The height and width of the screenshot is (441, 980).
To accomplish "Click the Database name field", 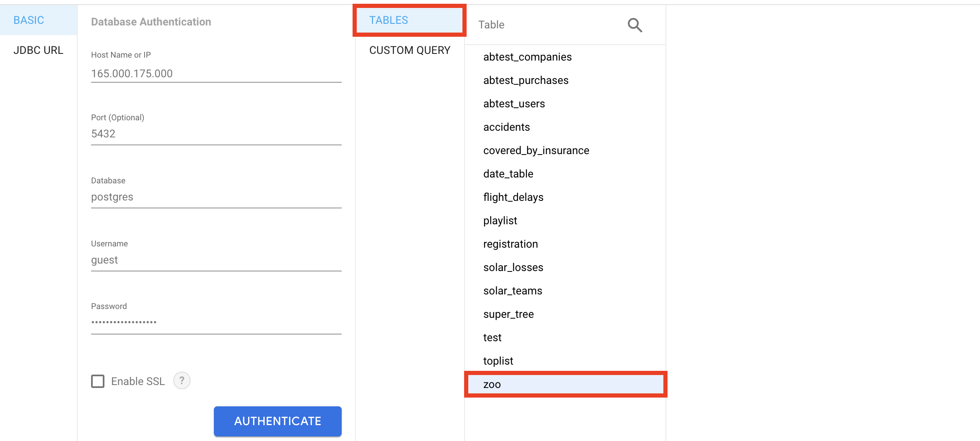I will pyautogui.click(x=216, y=197).
